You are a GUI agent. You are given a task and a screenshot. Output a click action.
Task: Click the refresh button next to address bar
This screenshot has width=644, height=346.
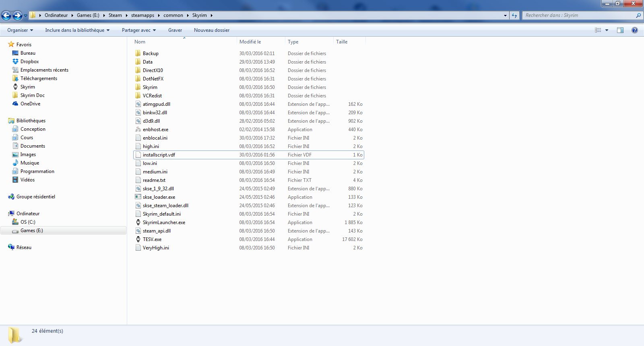pos(514,15)
